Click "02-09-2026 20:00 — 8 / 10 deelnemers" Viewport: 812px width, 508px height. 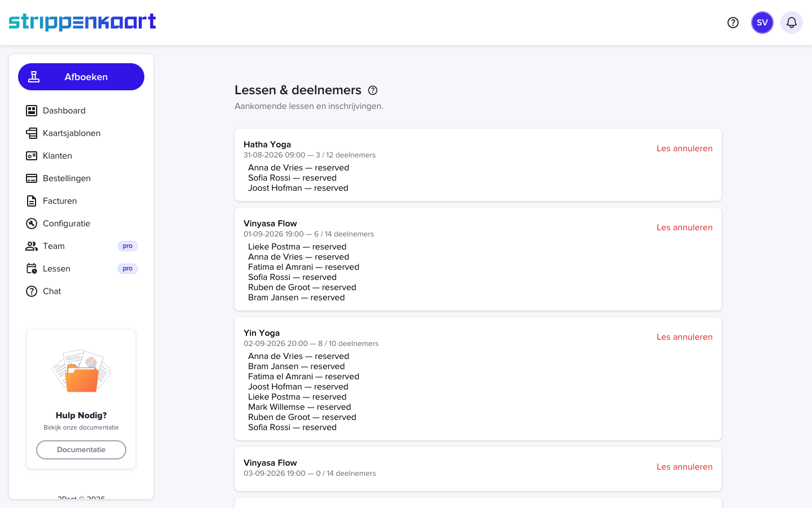pyautogui.click(x=311, y=344)
